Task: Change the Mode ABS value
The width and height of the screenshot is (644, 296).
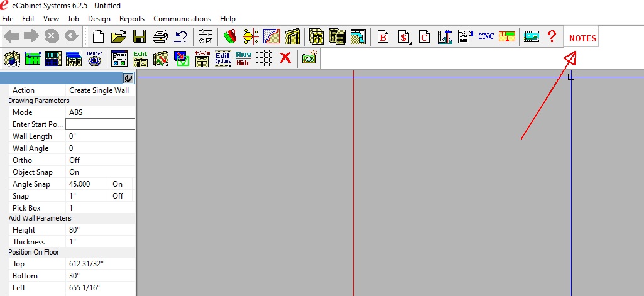Action: tap(101, 112)
